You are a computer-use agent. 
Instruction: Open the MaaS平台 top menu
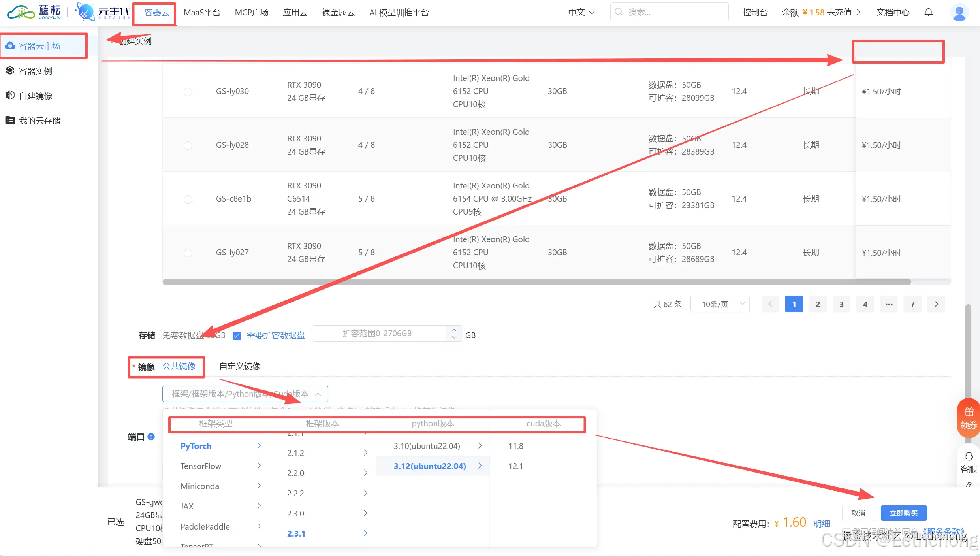point(202,13)
